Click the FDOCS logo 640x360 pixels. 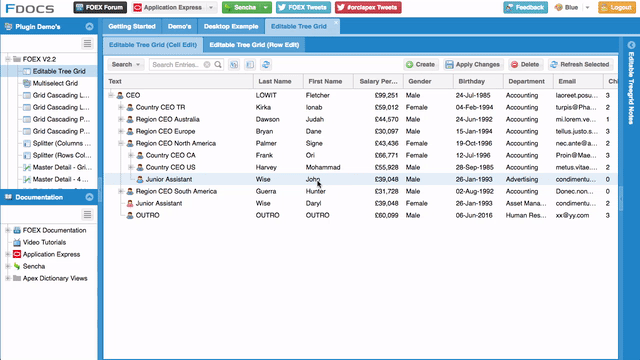[30, 8]
